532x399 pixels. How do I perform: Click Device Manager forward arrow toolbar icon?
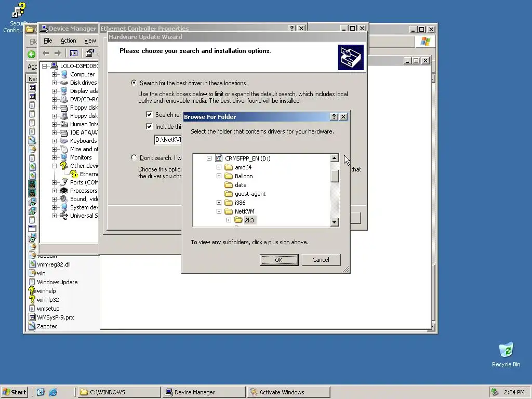58,53
